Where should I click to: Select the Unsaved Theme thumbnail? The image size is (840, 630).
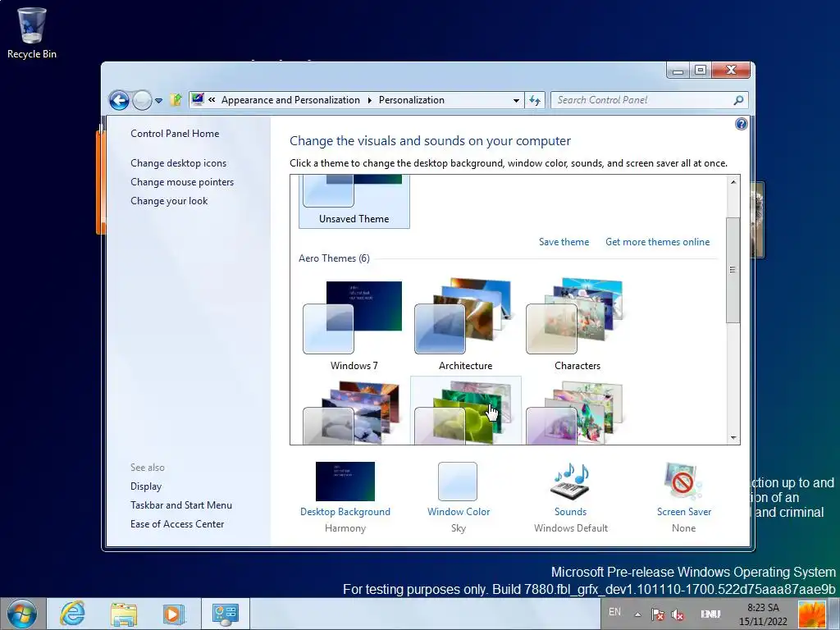point(354,202)
